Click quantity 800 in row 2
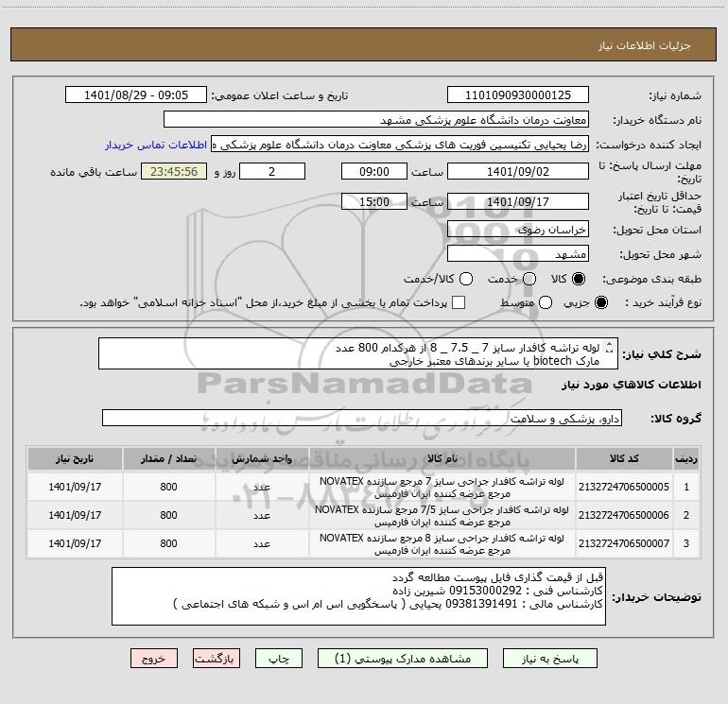728x704 pixels. [168, 515]
